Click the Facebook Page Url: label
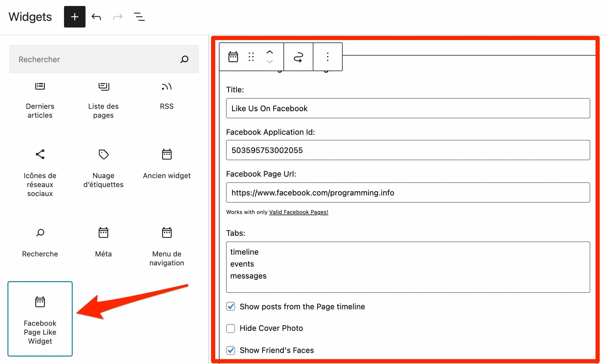607x364 pixels. (x=261, y=174)
